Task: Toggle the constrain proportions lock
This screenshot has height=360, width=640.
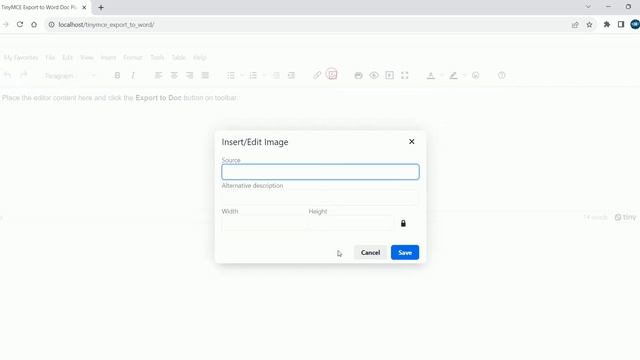Action: 403,223
